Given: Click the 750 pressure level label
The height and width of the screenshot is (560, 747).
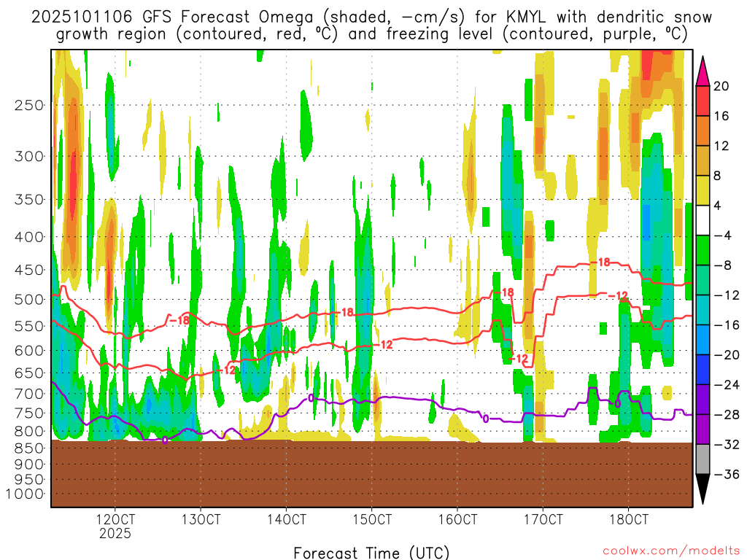Looking at the screenshot, I should pos(29,413).
